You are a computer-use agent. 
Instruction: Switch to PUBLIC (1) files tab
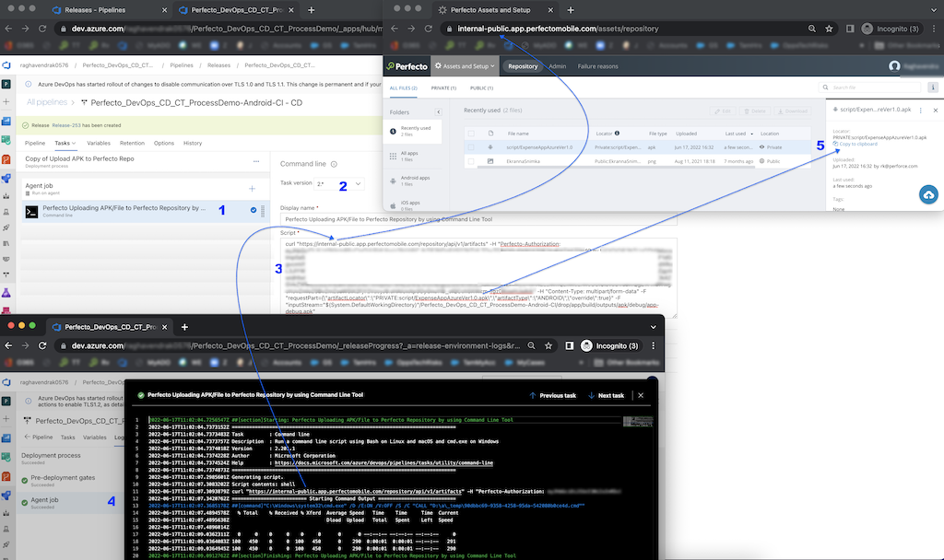[x=481, y=87]
